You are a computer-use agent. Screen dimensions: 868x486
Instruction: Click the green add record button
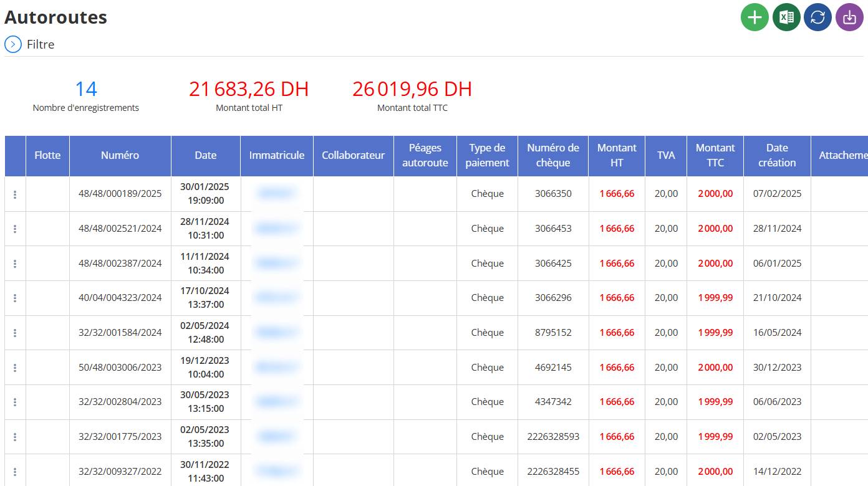coord(755,17)
